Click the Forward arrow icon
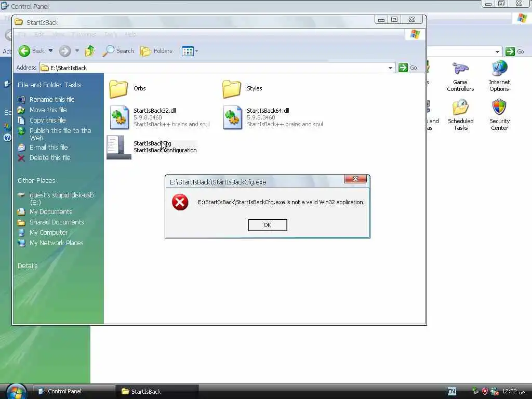The height and width of the screenshot is (399, 532). point(65,51)
